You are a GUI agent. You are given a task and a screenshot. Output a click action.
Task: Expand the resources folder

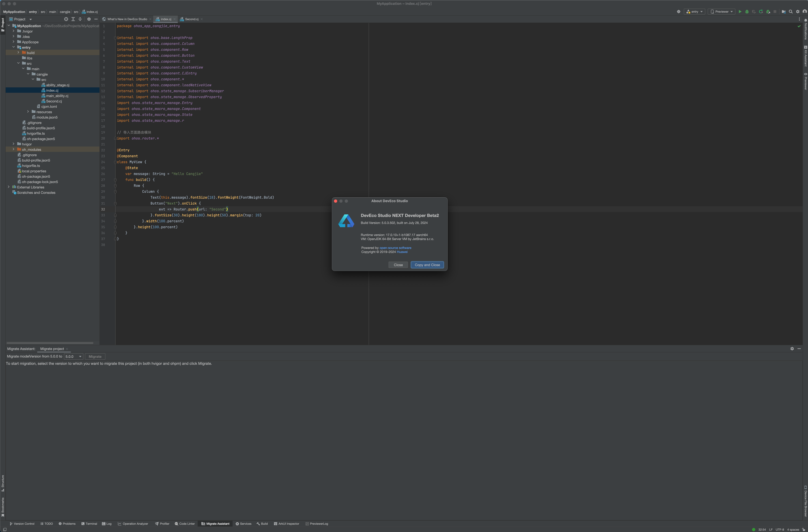[x=28, y=112]
